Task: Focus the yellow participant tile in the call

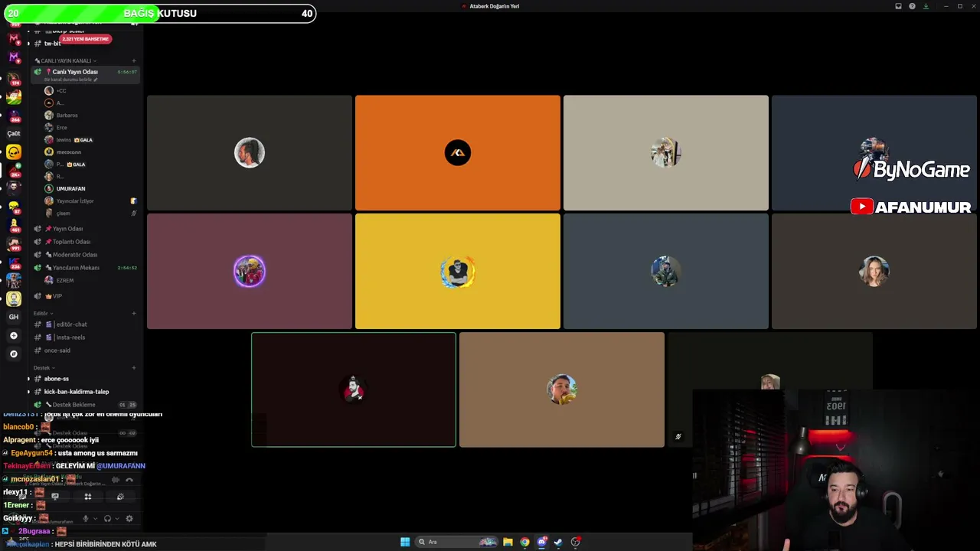Action: [458, 271]
